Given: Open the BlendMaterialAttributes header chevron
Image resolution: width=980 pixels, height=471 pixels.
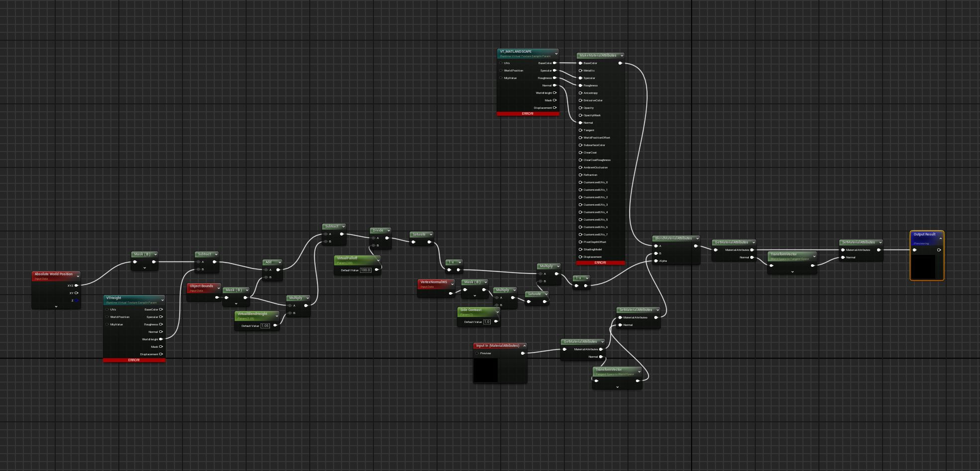Looking at the screenshot, I should 697,238.
